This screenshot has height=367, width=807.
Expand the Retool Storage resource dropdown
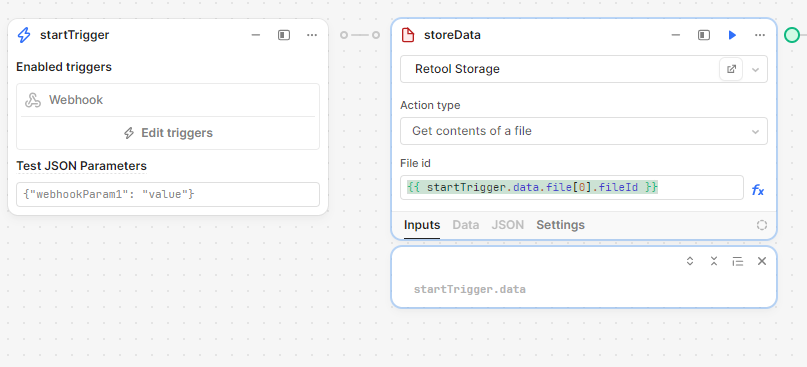click(x=755, y=69)
